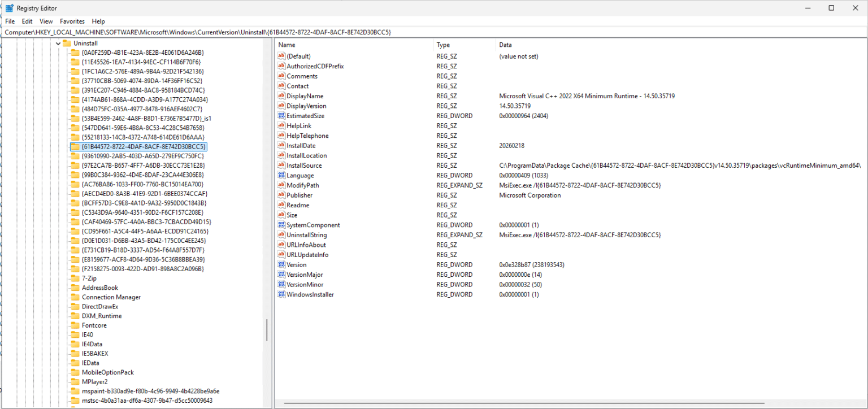This screenshot has height=409, width=868.
Task: Click the ModifyPath value name
Action: tap(302, 185)
